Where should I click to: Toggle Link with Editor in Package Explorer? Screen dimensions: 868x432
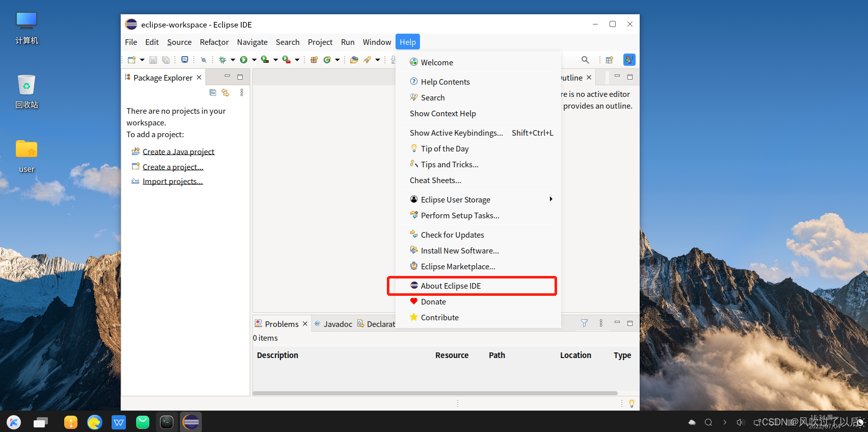pos(225,92)
